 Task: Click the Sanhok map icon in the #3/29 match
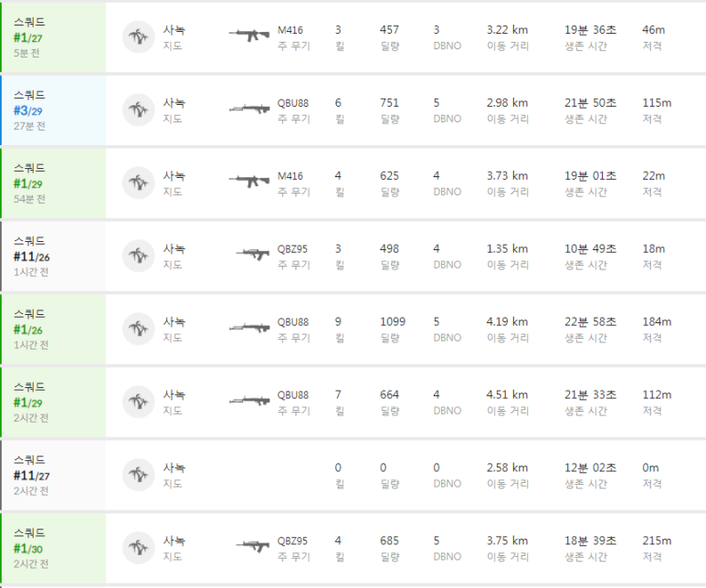click(x=139, y=110)
